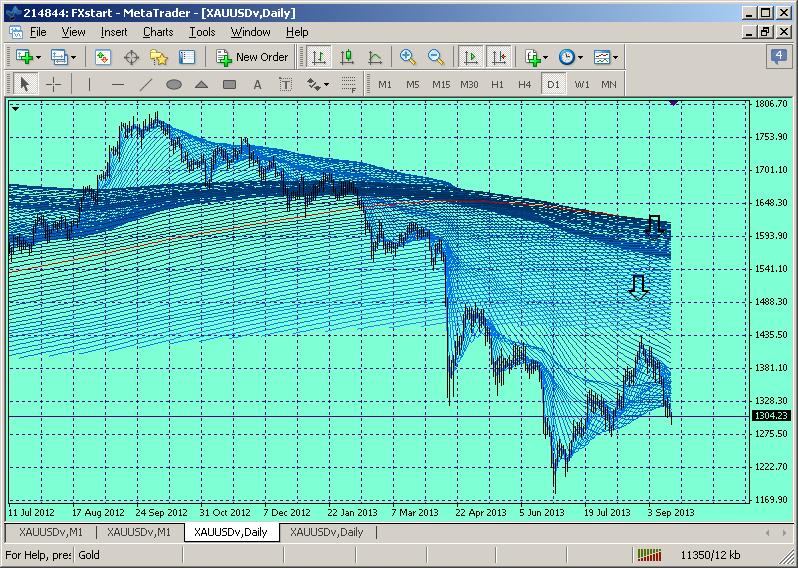Screen dimensions: 798x568
Task: Toggle Auto Scroll chart button
Action: [470, 57]
